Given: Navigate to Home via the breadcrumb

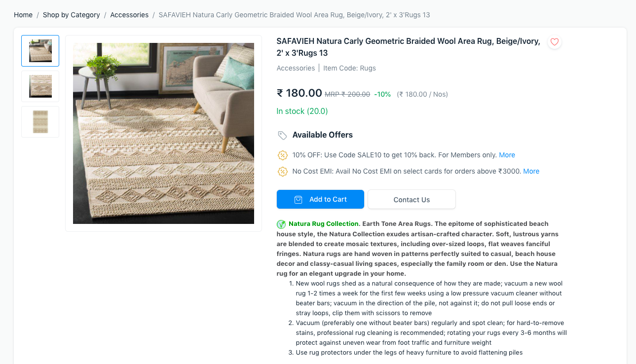Looking at the screenshot, I should [x=23, y=15].
